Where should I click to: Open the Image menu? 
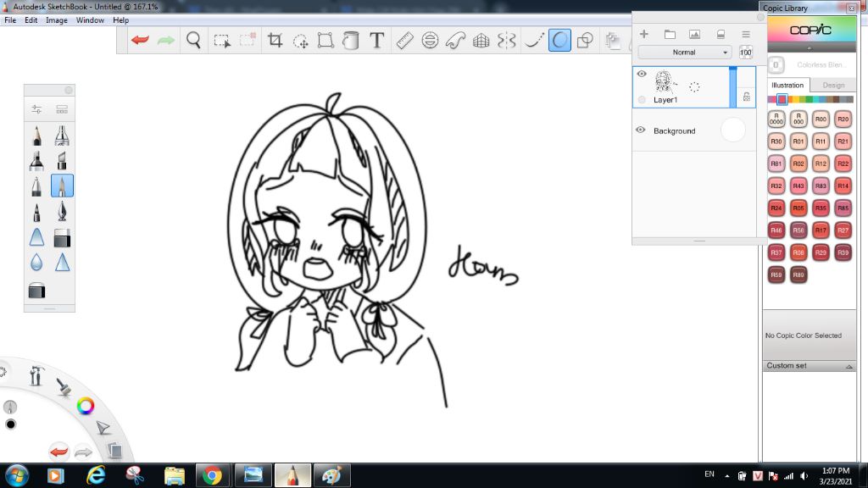pyautogui.click(x=57, y=20)
